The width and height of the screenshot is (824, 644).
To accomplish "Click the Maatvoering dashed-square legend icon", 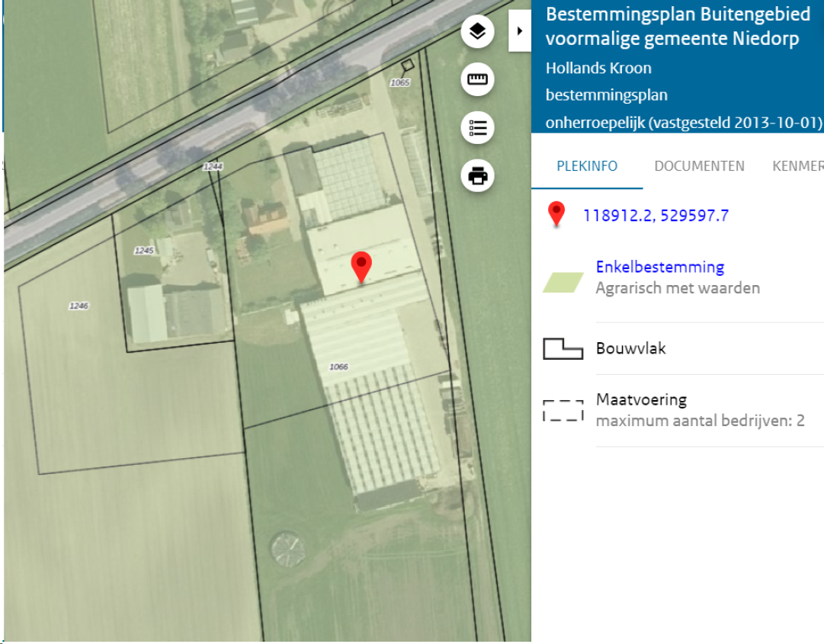I will [x=563, y=409].
